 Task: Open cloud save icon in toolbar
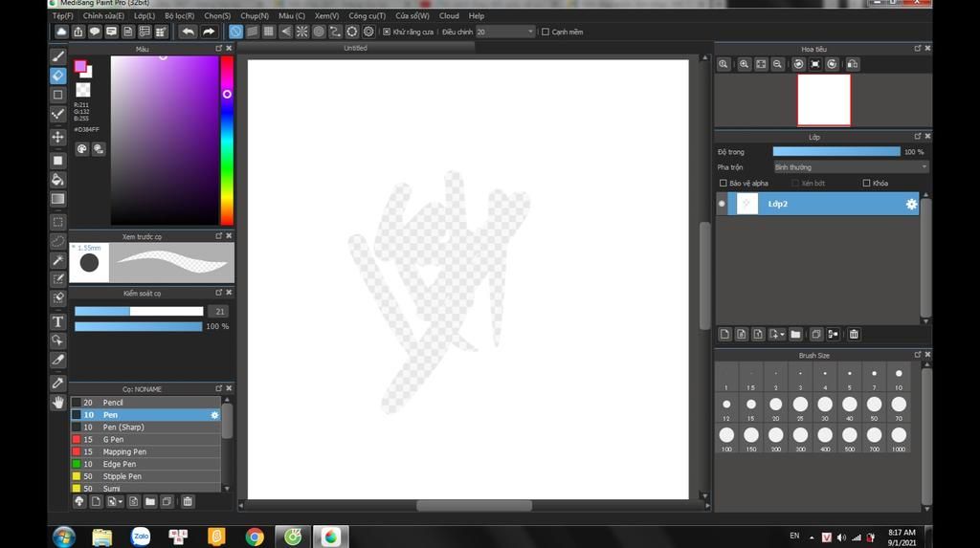click(61, 32)
